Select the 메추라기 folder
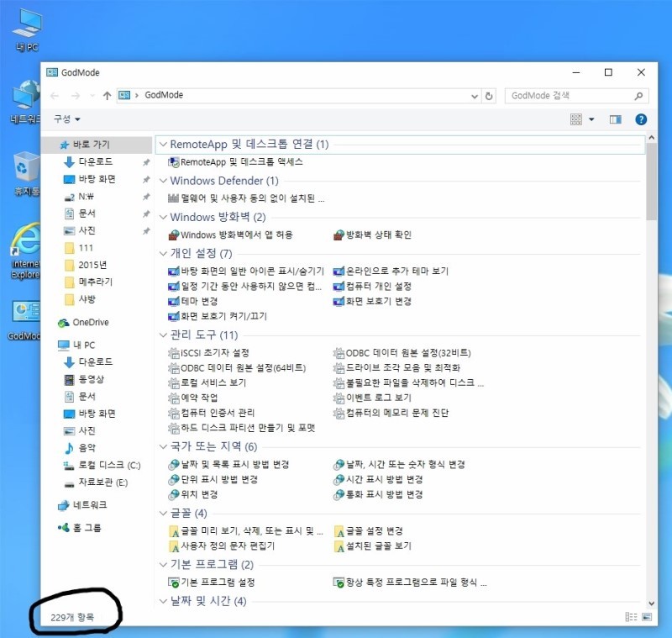The width and height of the screenshot is (672, 638). coord(89,282)
